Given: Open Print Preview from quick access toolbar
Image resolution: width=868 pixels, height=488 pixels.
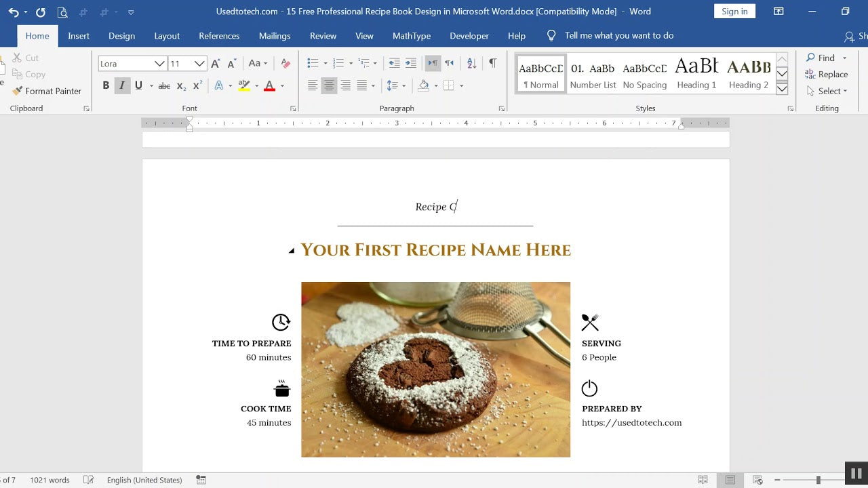Looking at the screenshot, I should pyautogui.click(x=62, y=12).
